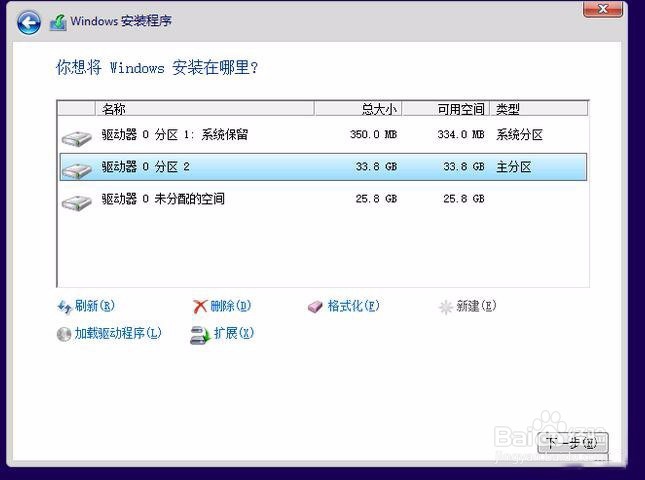Screen dimensions: 645x480
Task: Open 加载驱动程序(L) link
Action: [x=118, y=333]
